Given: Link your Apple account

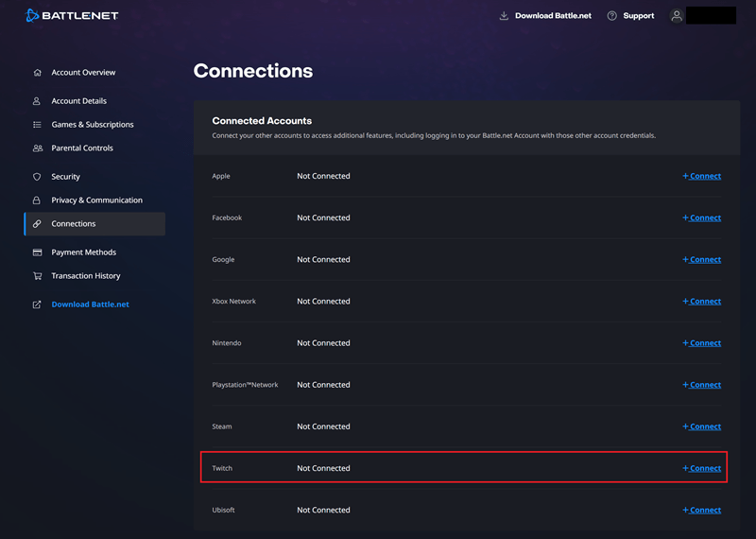Looking at the screenshot, I should click(702, 176).
